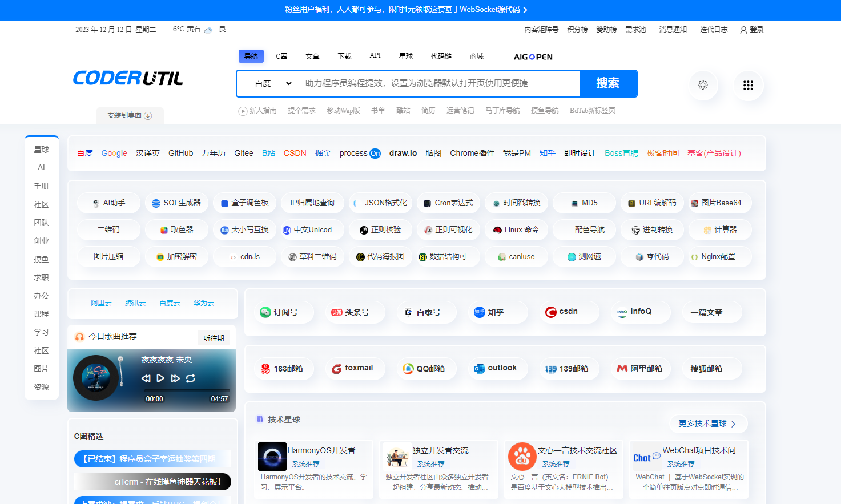Open the 代码链 tab

pos(441,56)
